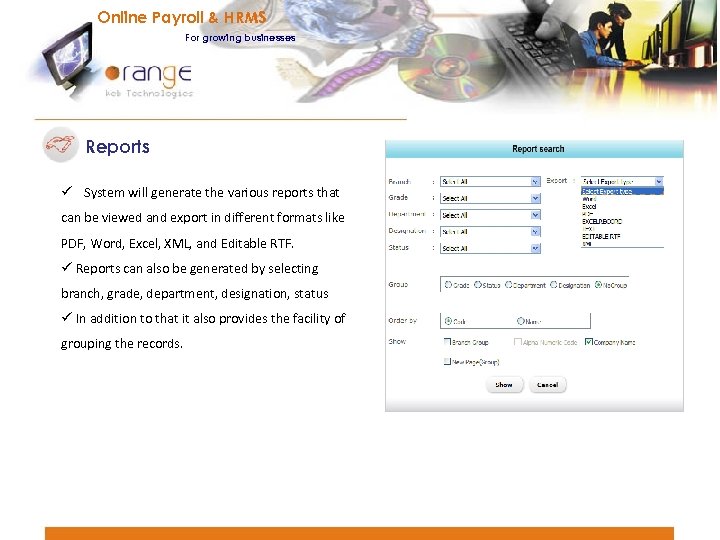Click 'For growing businesses' tagline
The height and width of the screenshot is (540, 720).
240,38
